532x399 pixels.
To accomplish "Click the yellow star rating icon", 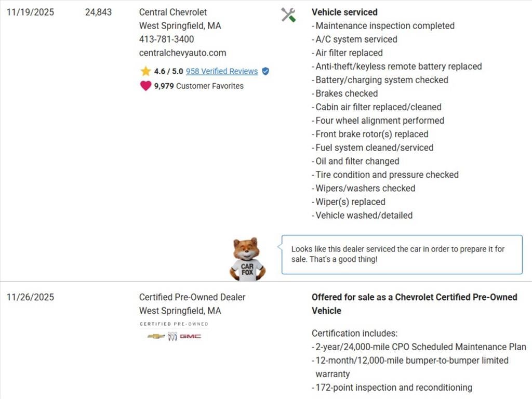I will tap(145, 71).
